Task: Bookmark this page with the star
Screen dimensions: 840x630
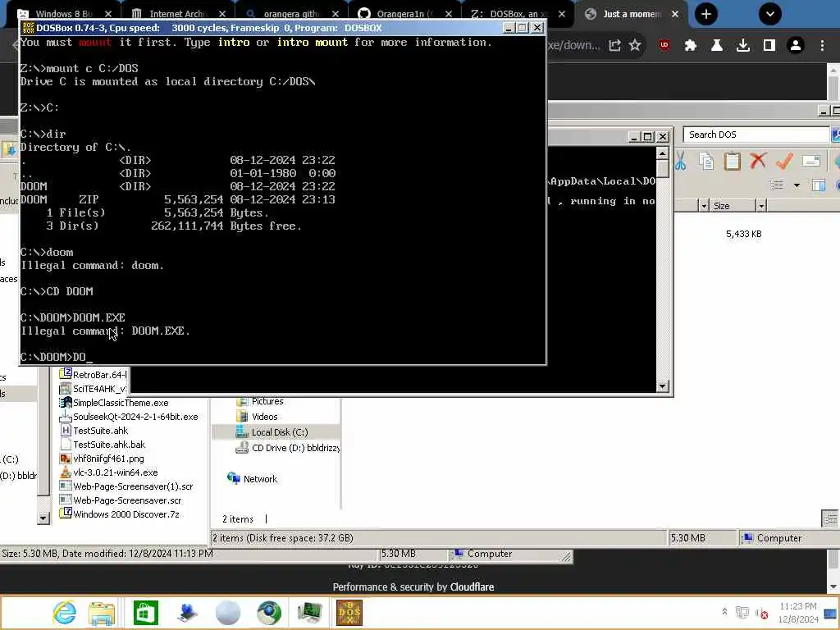Action: 635,46
